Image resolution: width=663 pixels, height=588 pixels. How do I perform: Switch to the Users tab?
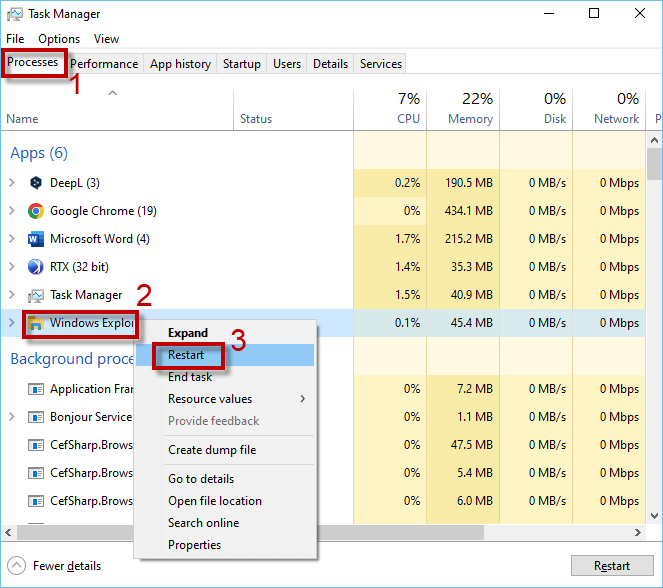[x=287, y=64]
